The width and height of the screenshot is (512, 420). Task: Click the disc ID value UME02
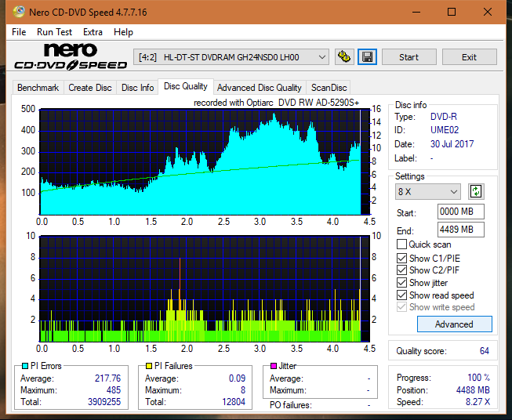pos(445,130)
